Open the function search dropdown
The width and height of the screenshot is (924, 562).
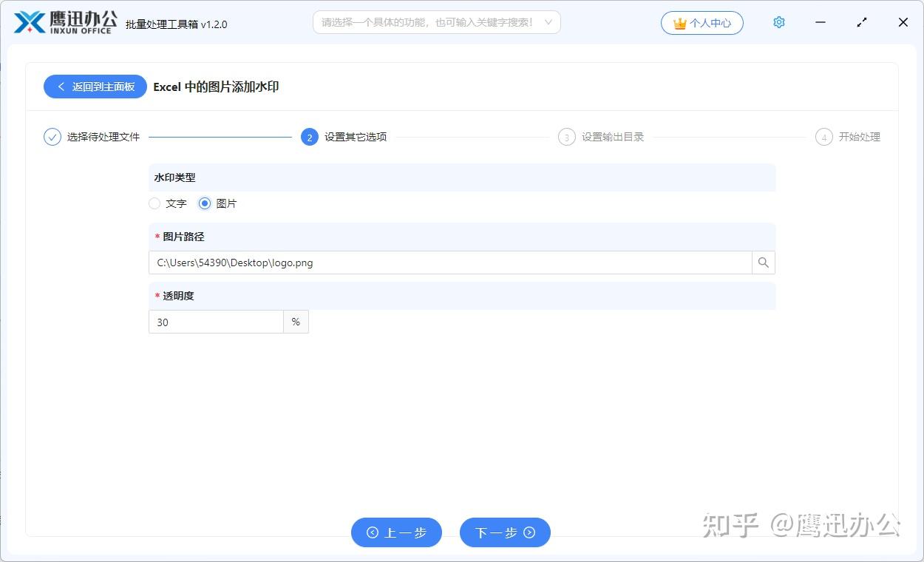437,22
